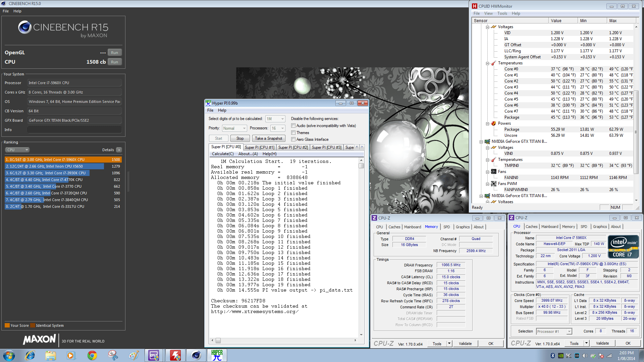Image resolution: width=644 pixels, height=362 pixels.
Task: Run the CPU benchmark in Cinebench
Action: pos(114,62)
